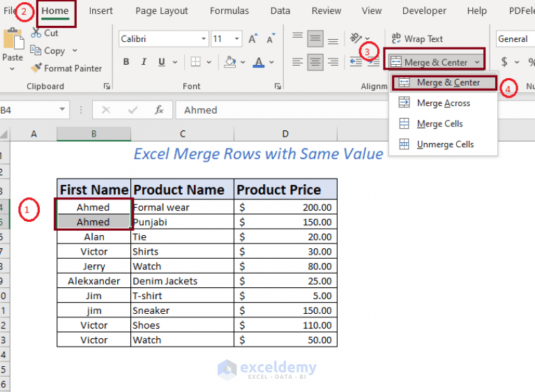
Task: Click the Insert Function fx icon
Action: (x=159, y=110)
